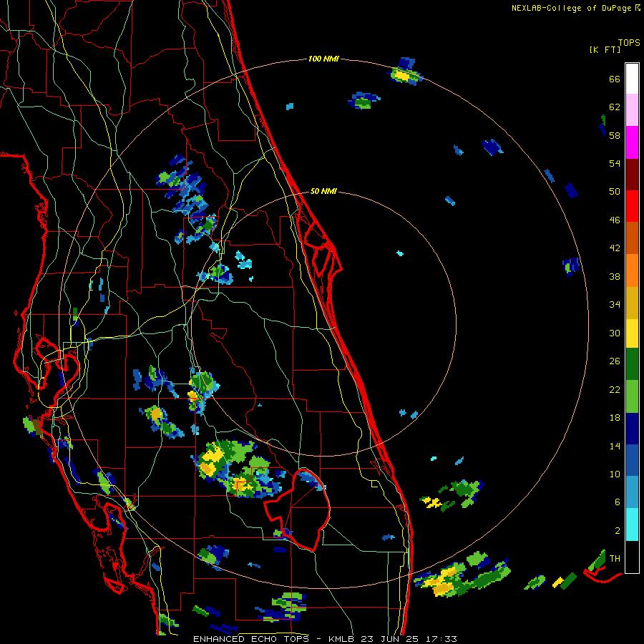Click the 100 NMI range ring label
This screenshot has width=644, height=644.
click(323, 59)
